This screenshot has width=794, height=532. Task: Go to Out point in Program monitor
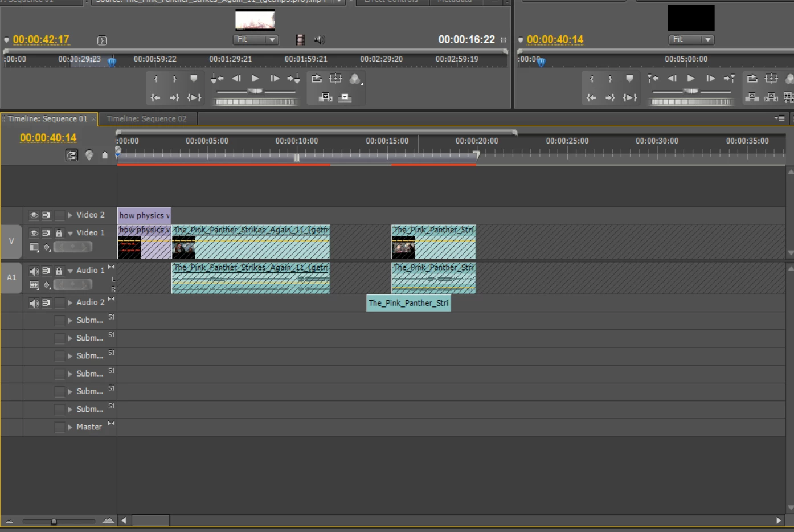(610, 98)
